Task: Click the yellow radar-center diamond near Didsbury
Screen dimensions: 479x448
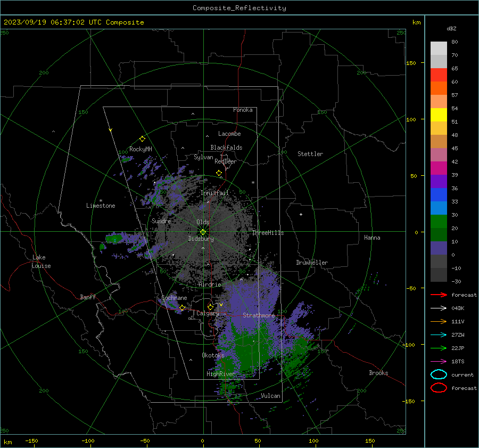Action: click(x=203, y=232)
